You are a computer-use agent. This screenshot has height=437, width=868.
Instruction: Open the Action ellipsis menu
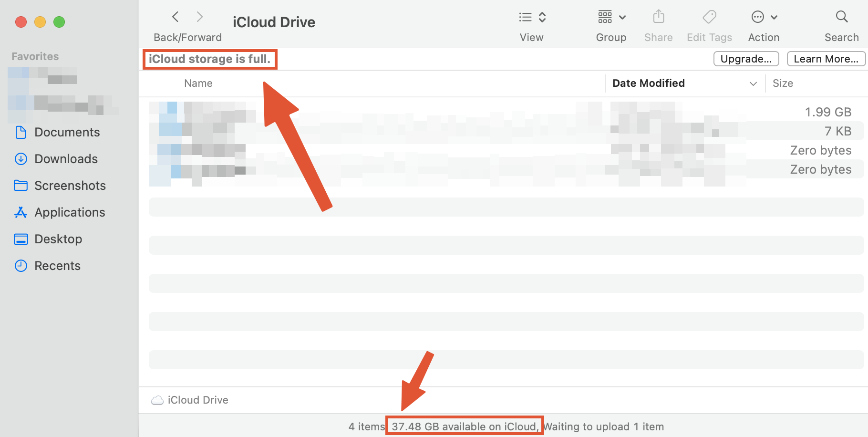click(x=764, y=17)
